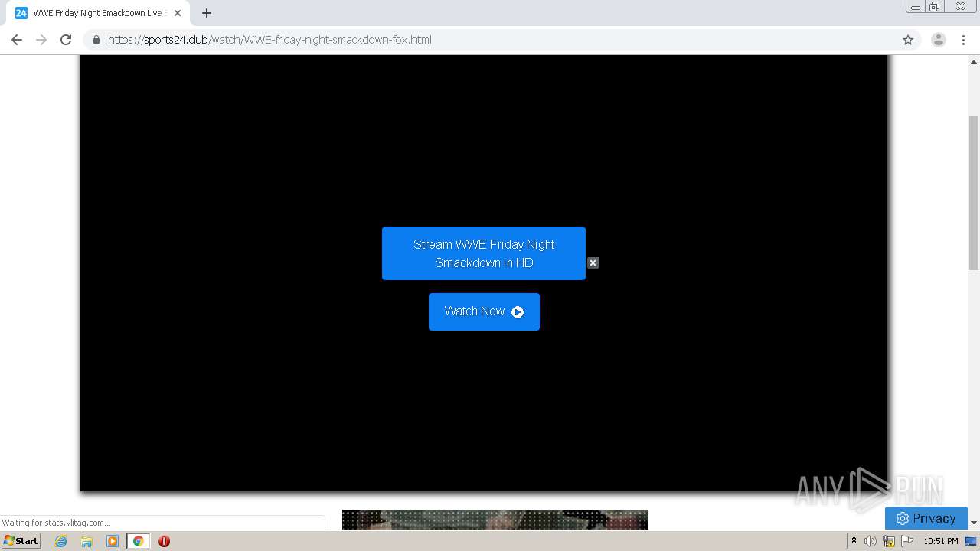Open a new browser tab
The image size is (980, 551).
click(207, 13)
